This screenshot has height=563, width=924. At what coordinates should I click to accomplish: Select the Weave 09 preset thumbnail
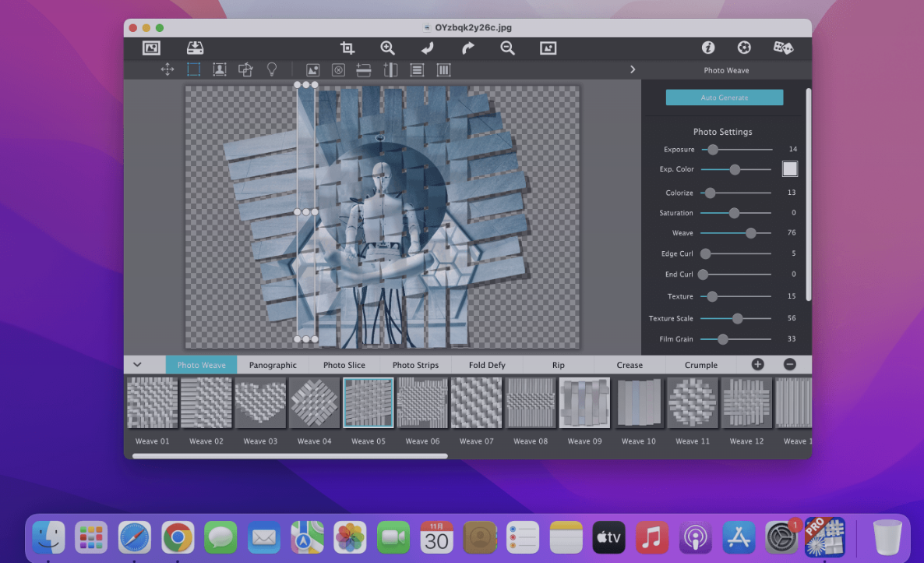(x=584, y=402)
